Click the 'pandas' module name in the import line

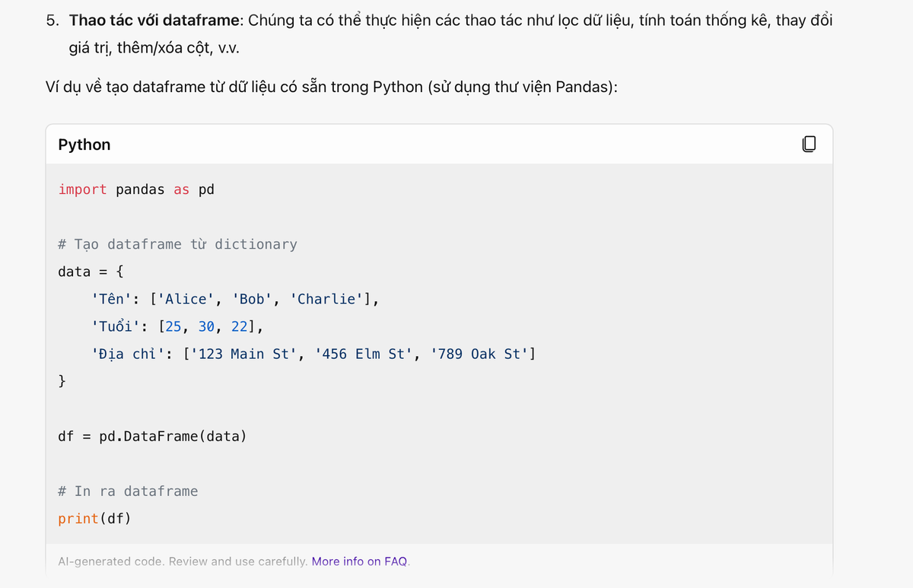click(x=140, y=189)
